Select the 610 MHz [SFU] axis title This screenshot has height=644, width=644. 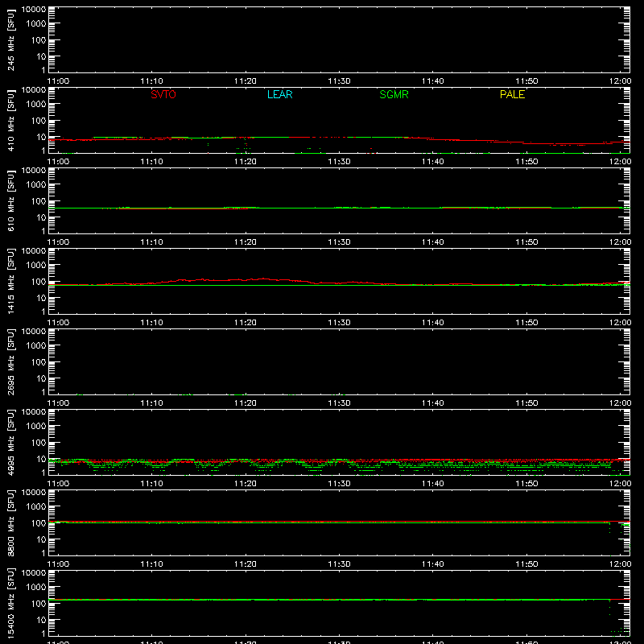(10, 201)
